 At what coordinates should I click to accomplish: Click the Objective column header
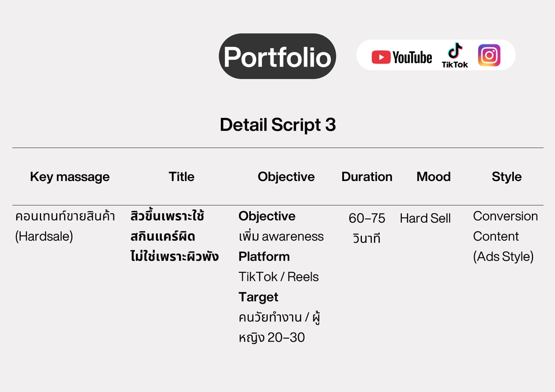tap(286, 177)
